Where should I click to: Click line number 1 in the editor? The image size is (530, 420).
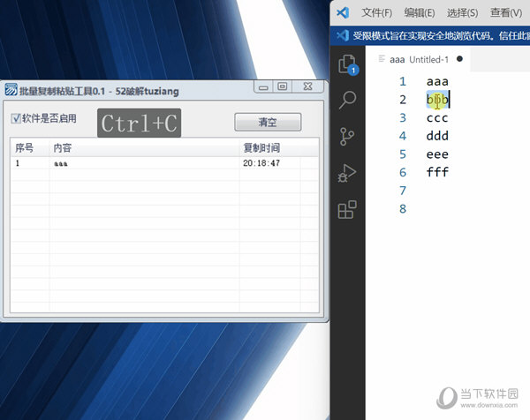point(403,81)
